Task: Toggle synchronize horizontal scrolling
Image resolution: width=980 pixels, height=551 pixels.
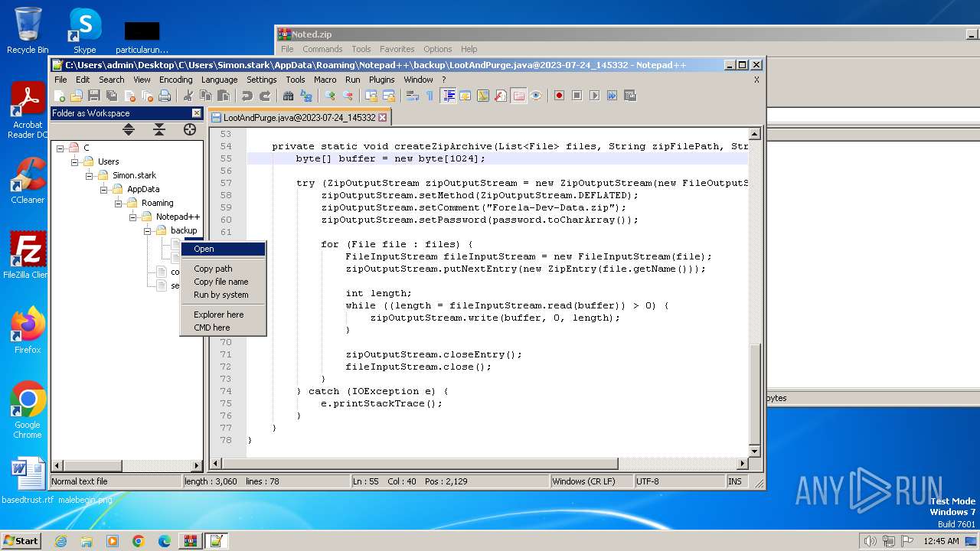Action: tap(389, 96)
